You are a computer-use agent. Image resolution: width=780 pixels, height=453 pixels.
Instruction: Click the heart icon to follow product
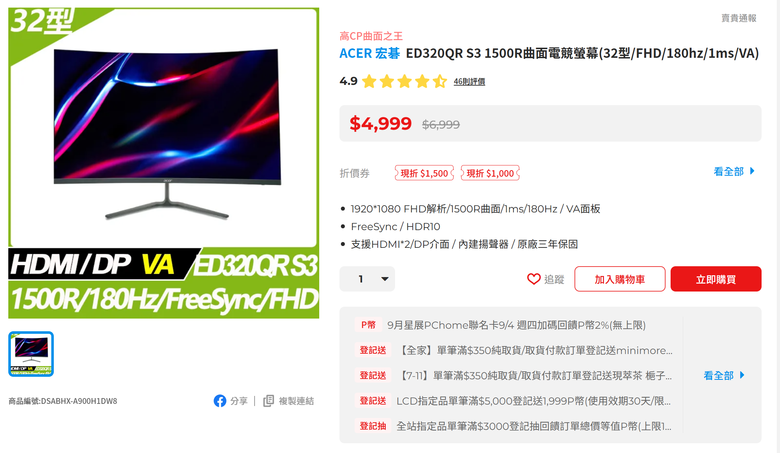(x=533, y=279)
